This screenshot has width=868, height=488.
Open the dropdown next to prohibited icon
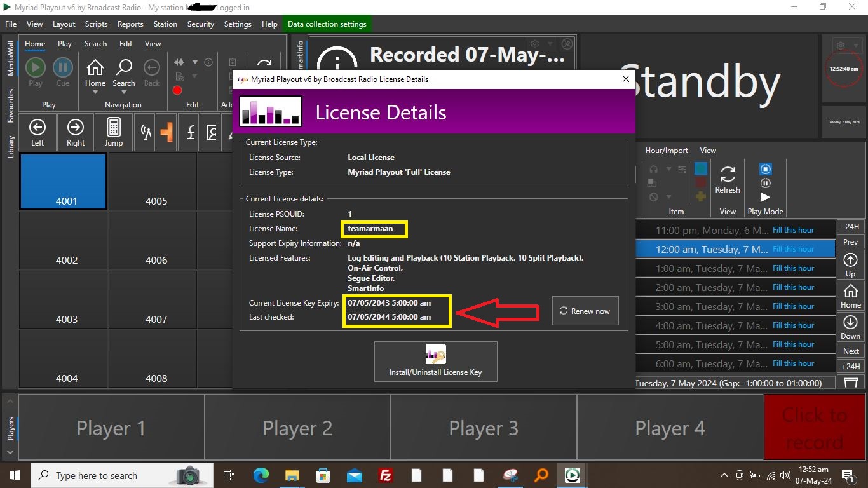tap(668, 197)
